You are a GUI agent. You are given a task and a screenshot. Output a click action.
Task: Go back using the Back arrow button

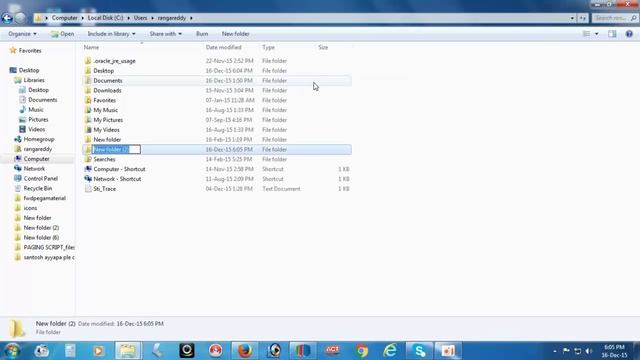pos(7,18)
